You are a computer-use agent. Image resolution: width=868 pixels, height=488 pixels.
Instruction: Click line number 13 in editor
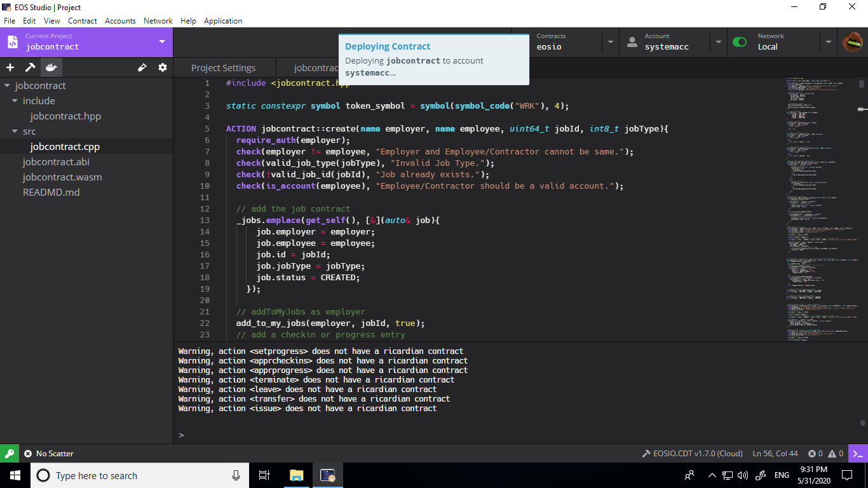[204, 220]
